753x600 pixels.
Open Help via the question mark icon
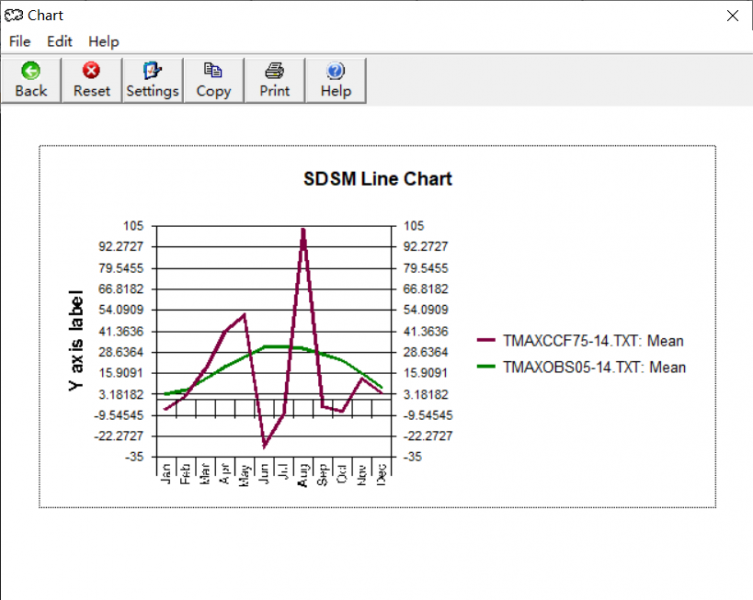coord(336,71)
